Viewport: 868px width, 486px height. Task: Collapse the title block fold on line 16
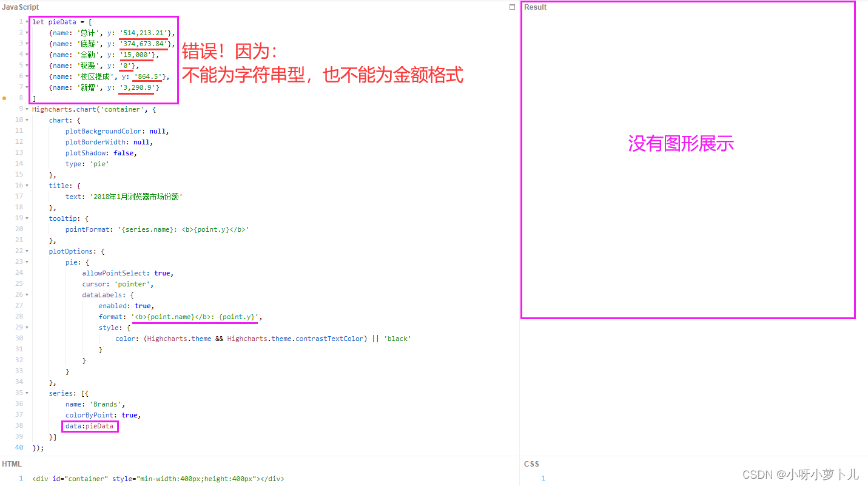27,185
